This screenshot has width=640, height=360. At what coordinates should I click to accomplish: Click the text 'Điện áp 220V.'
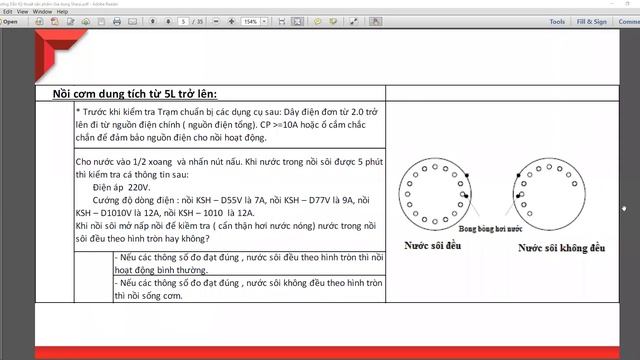pyautogui.click(x=122, y=188)
